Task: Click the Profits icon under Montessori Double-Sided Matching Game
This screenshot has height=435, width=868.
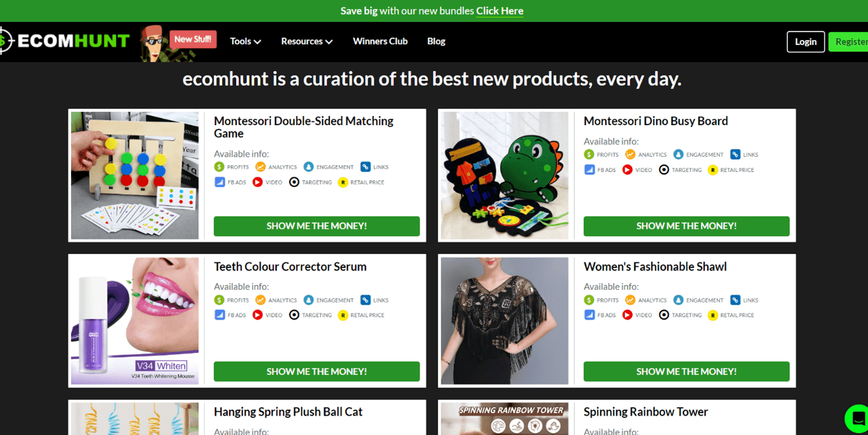Action: point(220,167)
